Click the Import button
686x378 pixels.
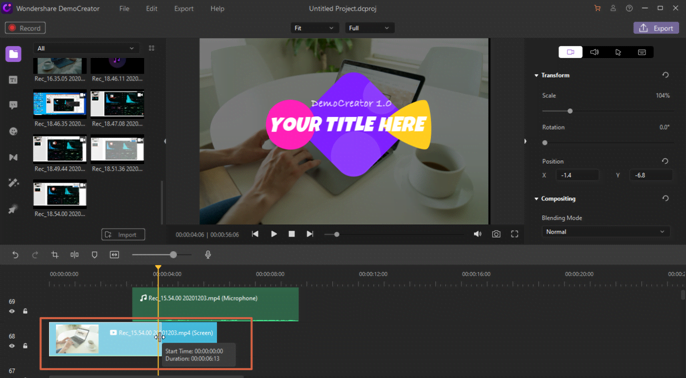[123, 235]
